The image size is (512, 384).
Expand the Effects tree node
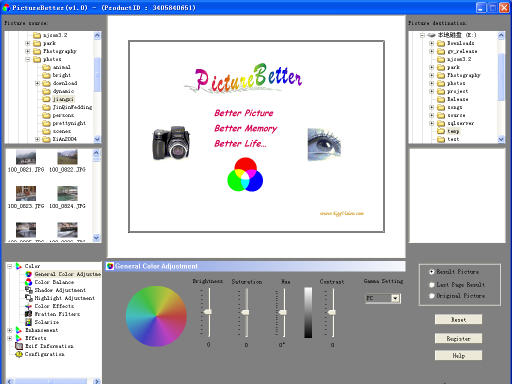(x=10, y=338)
